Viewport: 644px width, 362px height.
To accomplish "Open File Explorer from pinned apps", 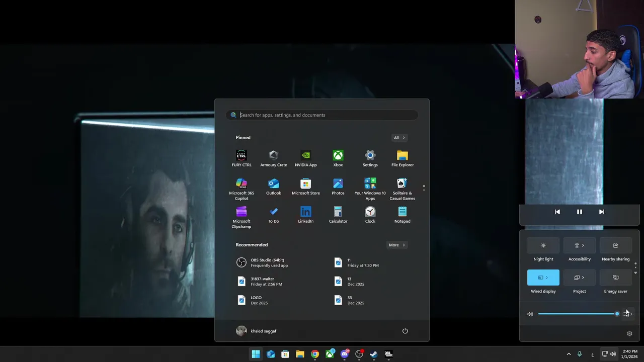I will 403,158.
